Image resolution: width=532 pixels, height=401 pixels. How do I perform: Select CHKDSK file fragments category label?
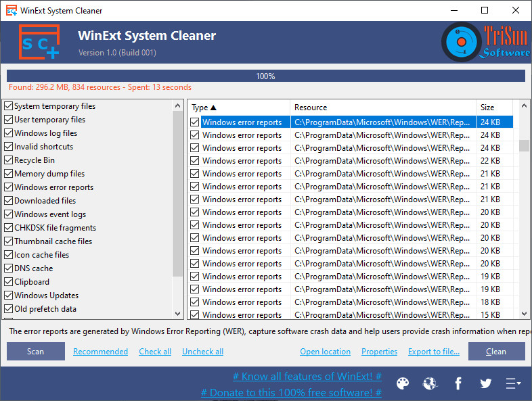pos(55,228)
